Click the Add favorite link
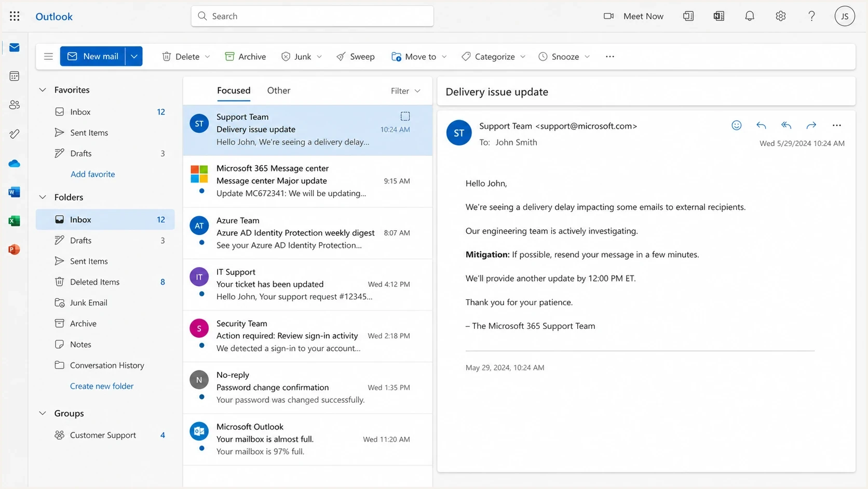 click(93, 174)
